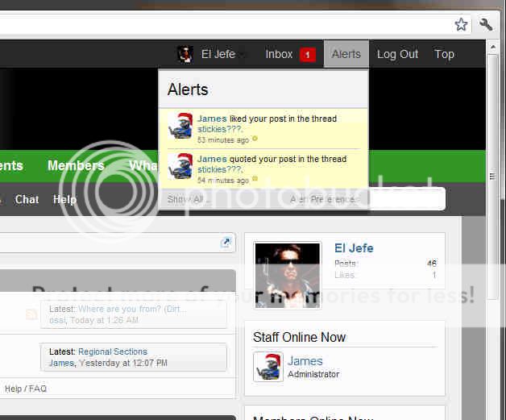Open Alert Preferences from alerts popup
506x420 pixels.
point(322,199)
